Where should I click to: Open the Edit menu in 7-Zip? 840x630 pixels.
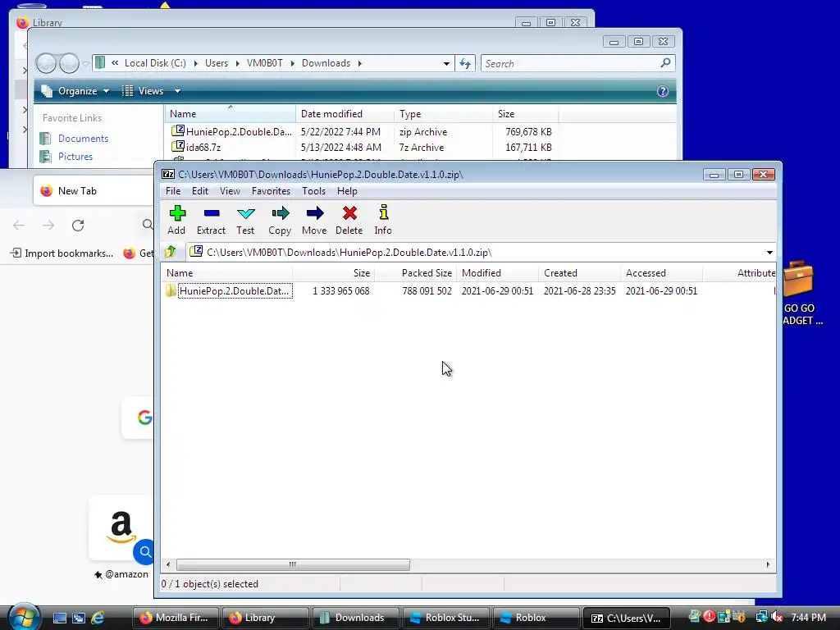(x=200, y=190)
